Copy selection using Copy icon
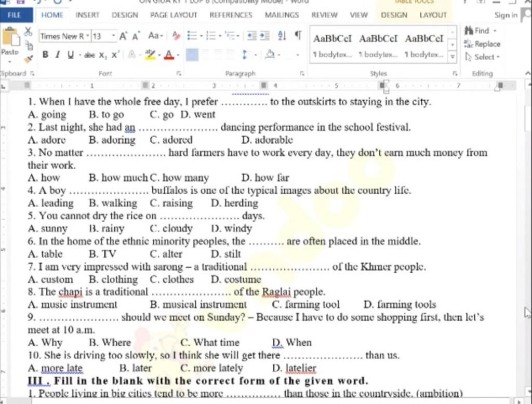The height and width of the screenshot is (404, 532). [x=29, y=46]
